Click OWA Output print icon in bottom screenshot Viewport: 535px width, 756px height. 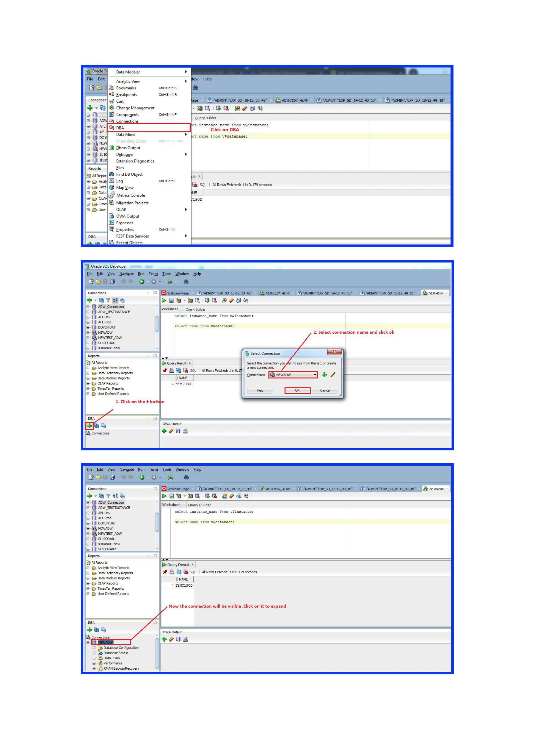pyautogui.click(x=185, y=639)
